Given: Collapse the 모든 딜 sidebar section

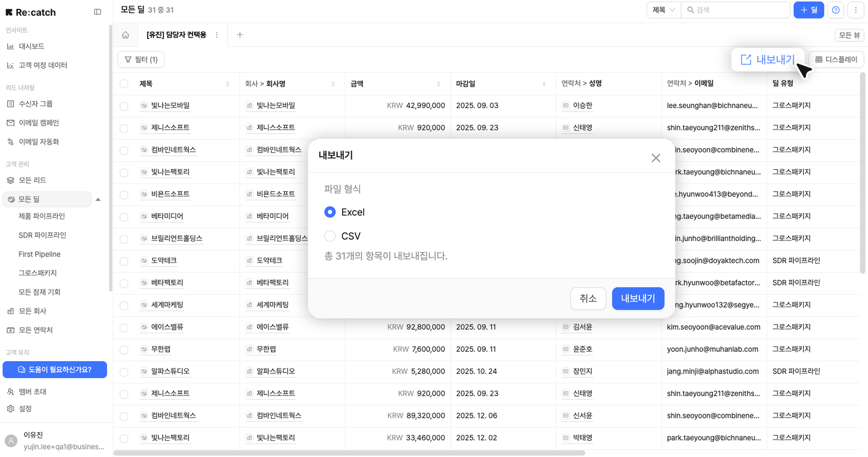Looking at the screenshot, I should (98, 199).
